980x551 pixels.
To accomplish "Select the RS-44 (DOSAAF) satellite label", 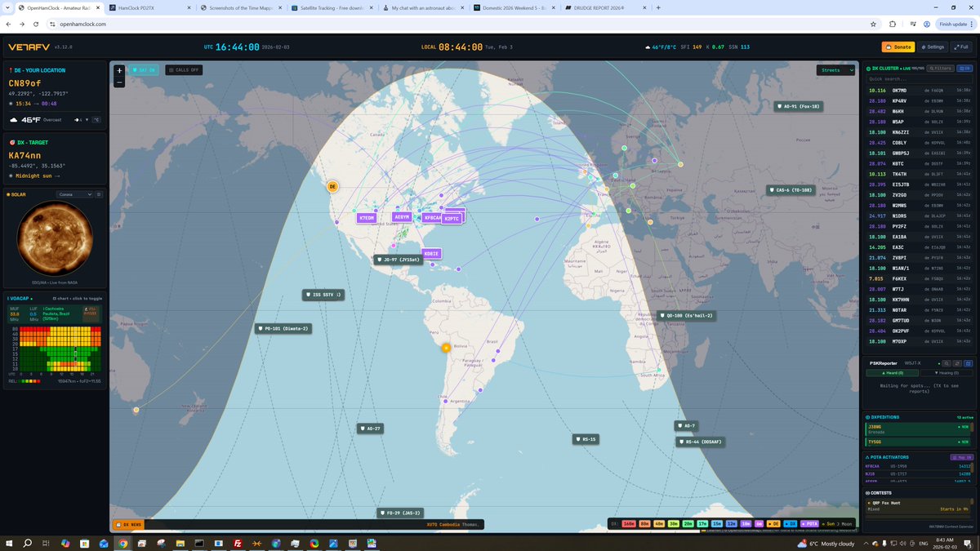I will point(701,442).
